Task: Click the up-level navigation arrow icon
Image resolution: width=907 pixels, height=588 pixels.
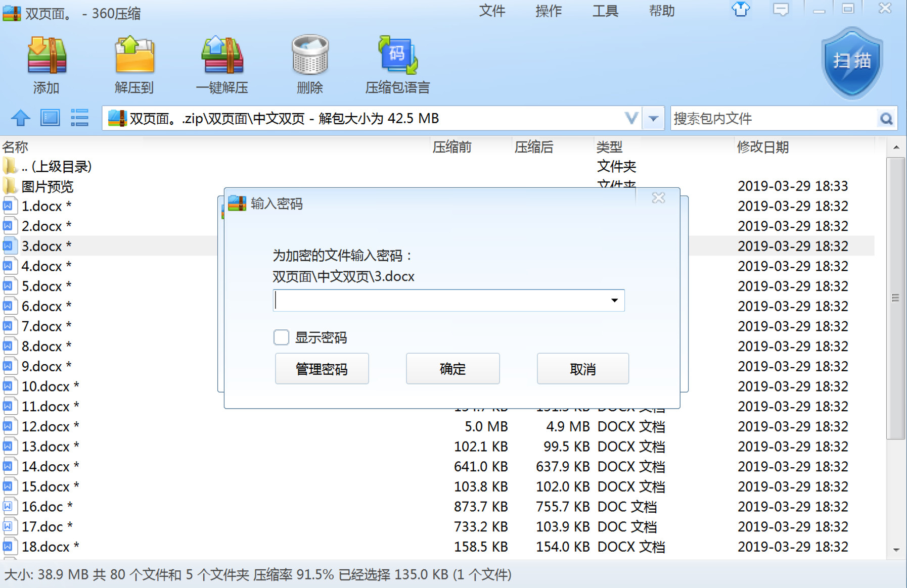Action: pyautogui.click(x=20, y=118)
